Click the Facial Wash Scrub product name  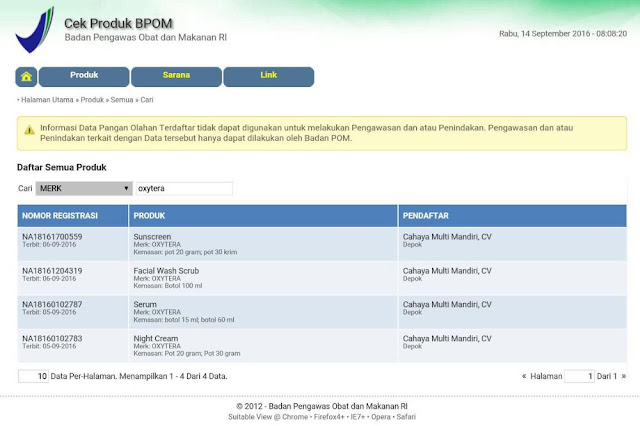(x=166, y=271)
